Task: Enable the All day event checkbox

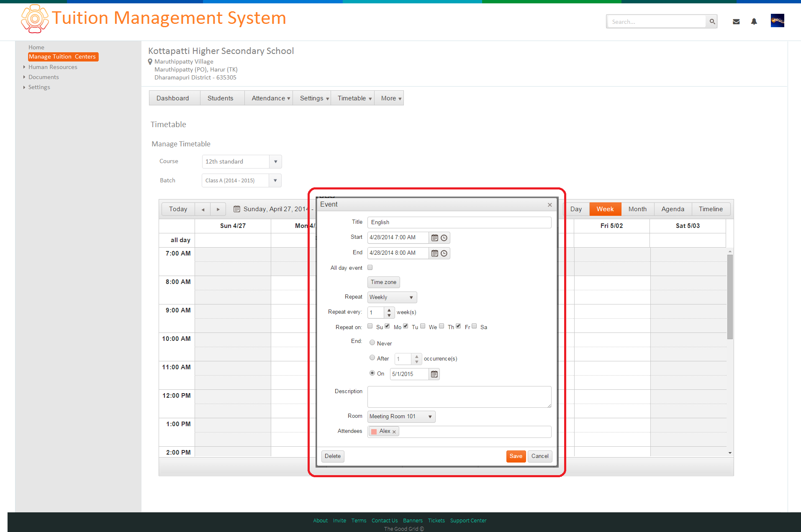Action: (x=370, y=267)
